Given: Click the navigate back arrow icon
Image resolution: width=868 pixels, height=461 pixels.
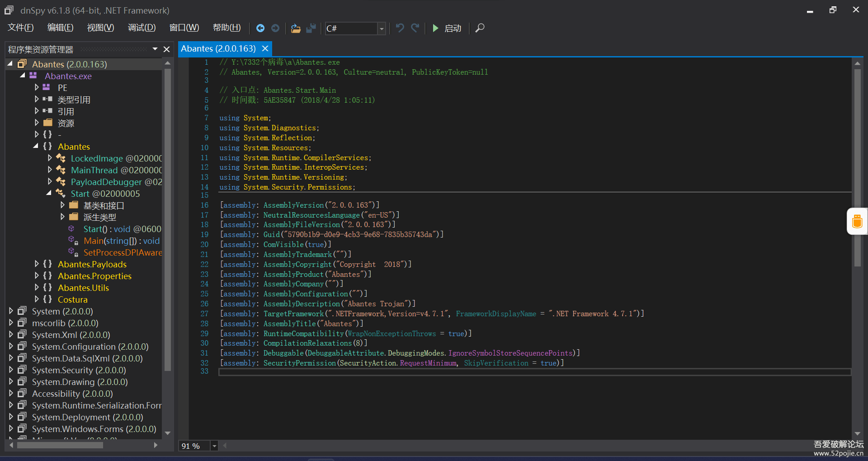Looking at the screenshot, I should point(260,29).
